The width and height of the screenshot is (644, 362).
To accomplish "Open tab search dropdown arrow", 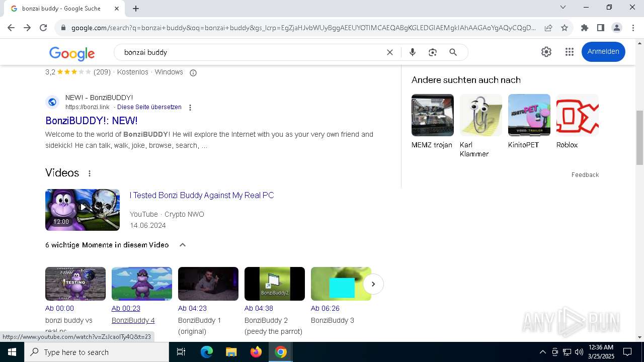I will (563, 7).
